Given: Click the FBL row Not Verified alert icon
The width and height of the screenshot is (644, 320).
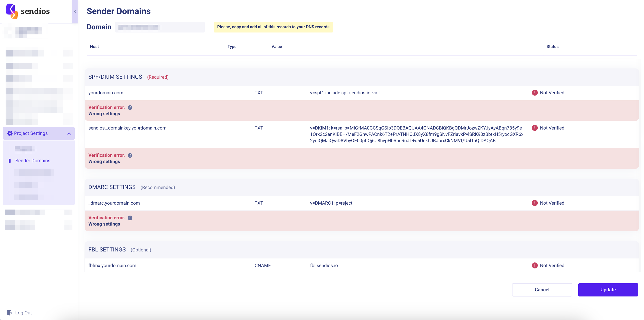Looking at the screenshot, I should pos(535,266).
